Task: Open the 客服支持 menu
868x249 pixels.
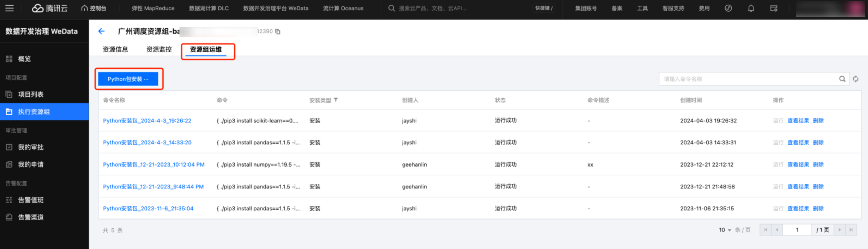Action: click(673, 8)
